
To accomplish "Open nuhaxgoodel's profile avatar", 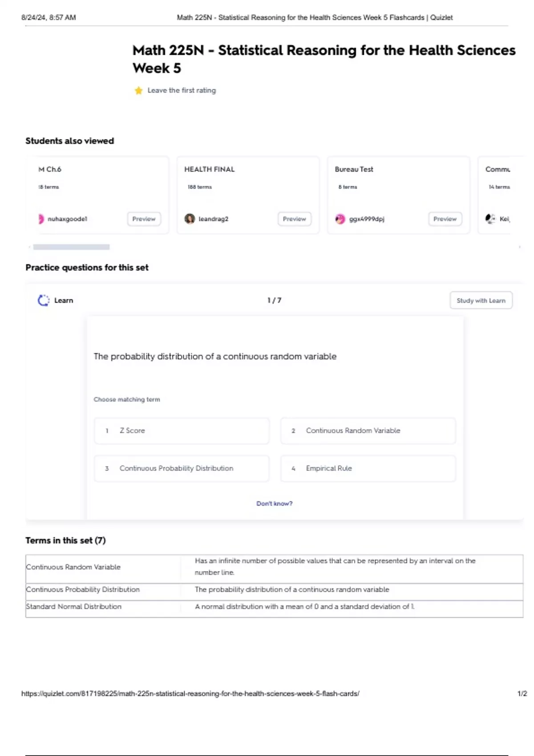I will pyautogui.click(x=41, y=219).
